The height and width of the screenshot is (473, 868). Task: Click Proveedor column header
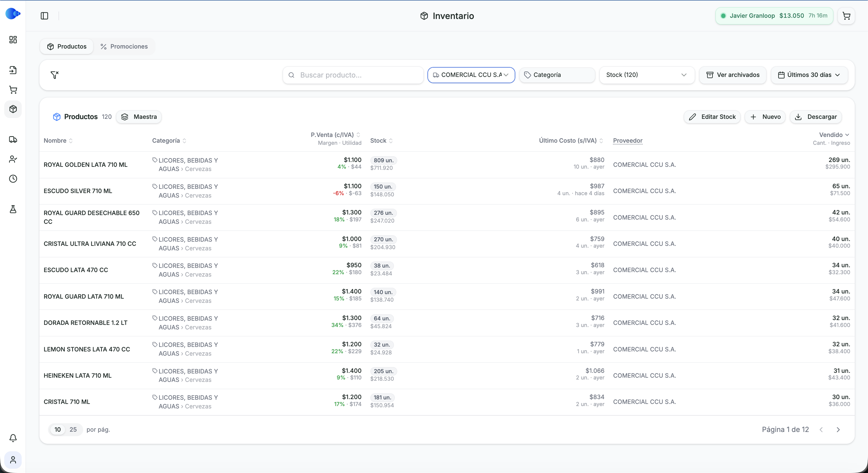[627, 141]
